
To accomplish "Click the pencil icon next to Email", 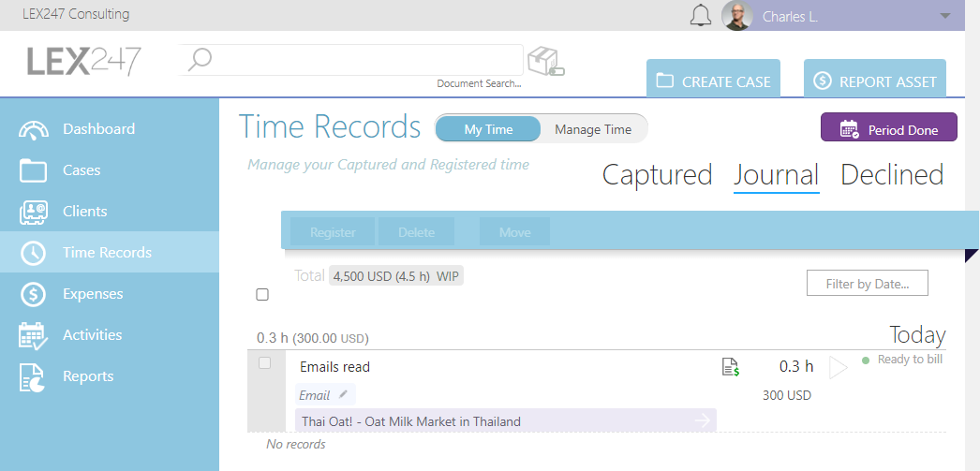I will (343, 395).
